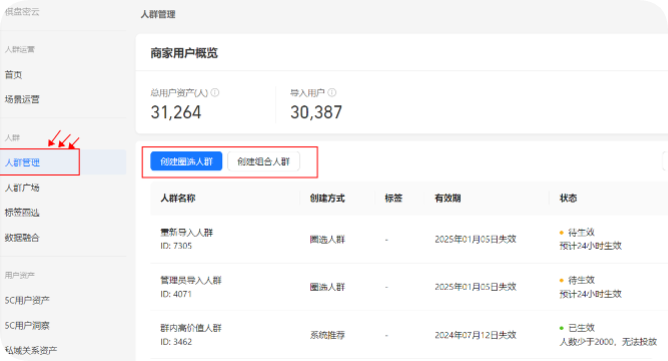The image size is (668, 361).
Task: Open 私域关系资产 in the sidebar
Action: (x=31, y=350)
